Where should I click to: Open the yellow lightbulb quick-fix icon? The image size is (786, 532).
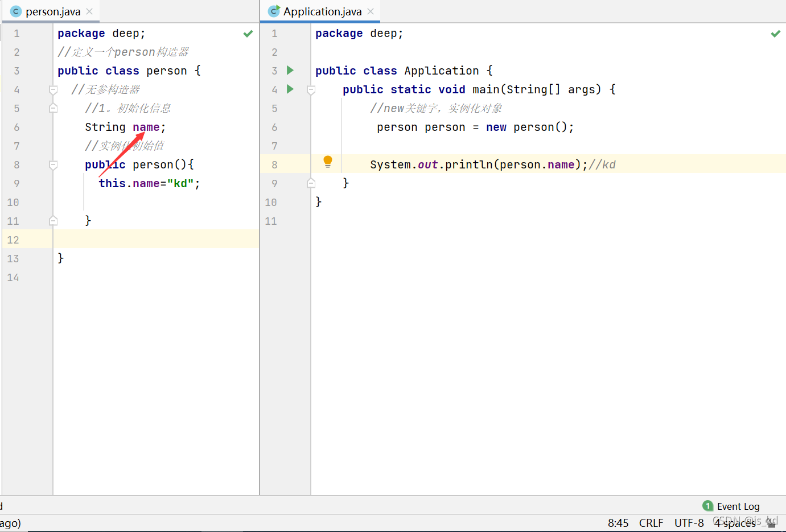[x=328, y=162]
